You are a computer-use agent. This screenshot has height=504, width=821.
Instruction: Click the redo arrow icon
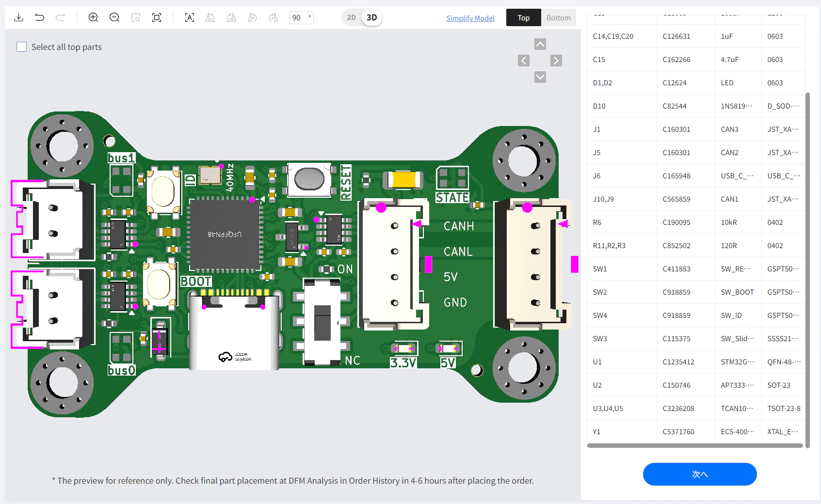60,17
